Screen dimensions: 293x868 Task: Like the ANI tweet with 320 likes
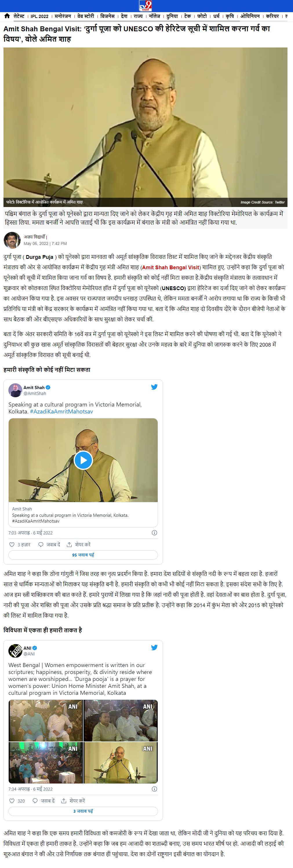pyautogui.click(x=12, y=801)
